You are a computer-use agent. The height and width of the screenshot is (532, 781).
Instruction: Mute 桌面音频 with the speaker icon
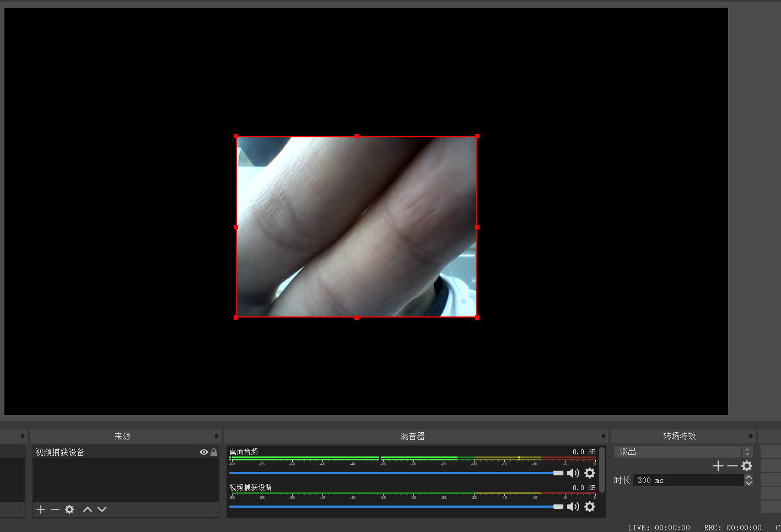[x=573, y=473]
